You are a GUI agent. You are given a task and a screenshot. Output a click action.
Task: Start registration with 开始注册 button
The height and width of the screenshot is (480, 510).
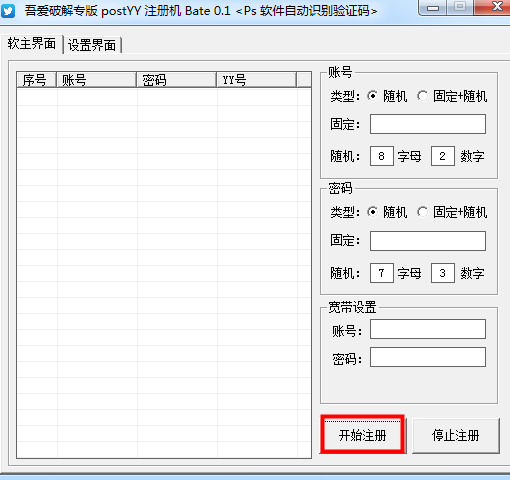[362, 435]
